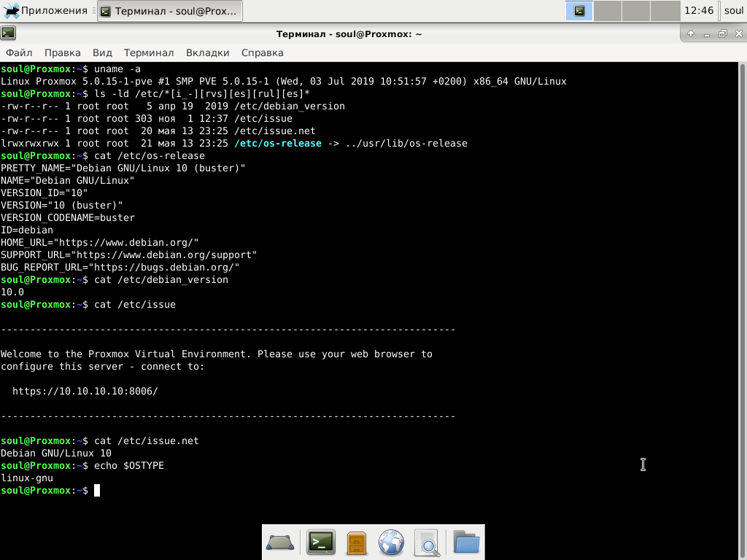
Task: Maximize the terminal window
Action: pyautogui.click(x=723, y=34)
